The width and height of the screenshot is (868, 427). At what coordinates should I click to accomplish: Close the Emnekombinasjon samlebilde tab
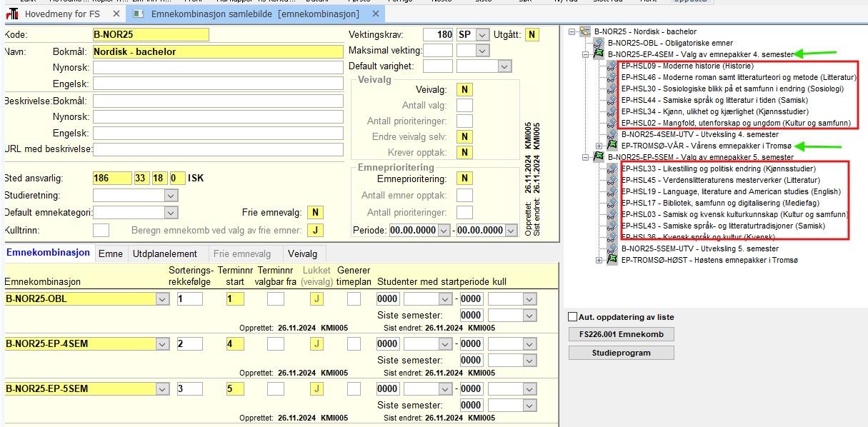pyautogui.click(x=374, y=14)
